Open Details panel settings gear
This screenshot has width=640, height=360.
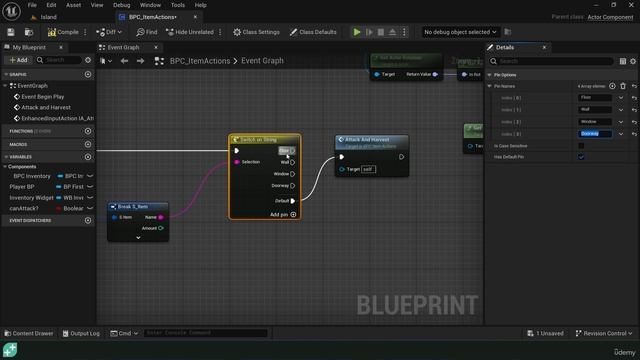point(633,61)
